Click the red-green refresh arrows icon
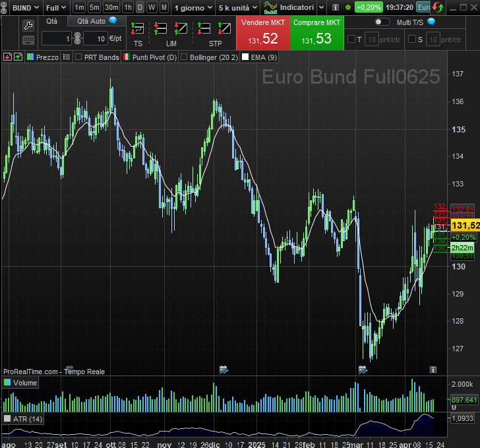This screenshot has height=448, width=480. pos(438,7)
